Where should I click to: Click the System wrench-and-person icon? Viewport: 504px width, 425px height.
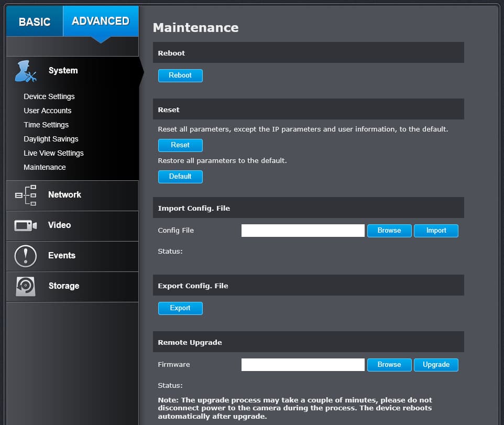coord(26,71)
